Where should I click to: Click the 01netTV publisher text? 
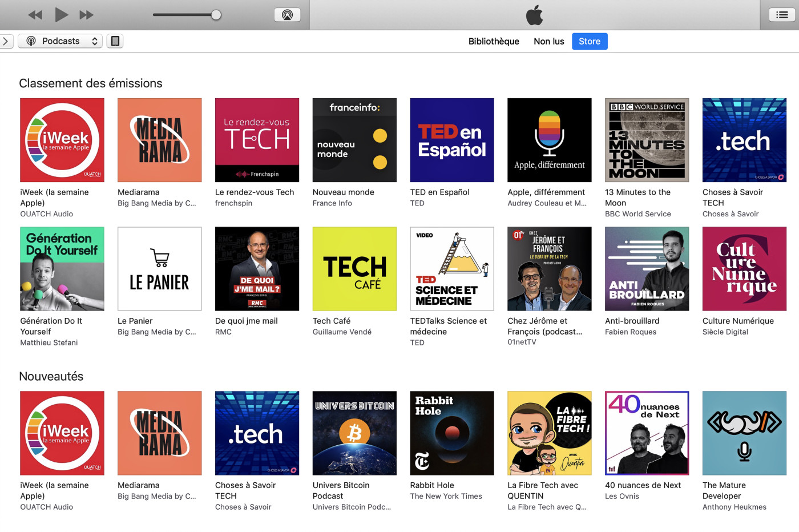tap(522, 342)
